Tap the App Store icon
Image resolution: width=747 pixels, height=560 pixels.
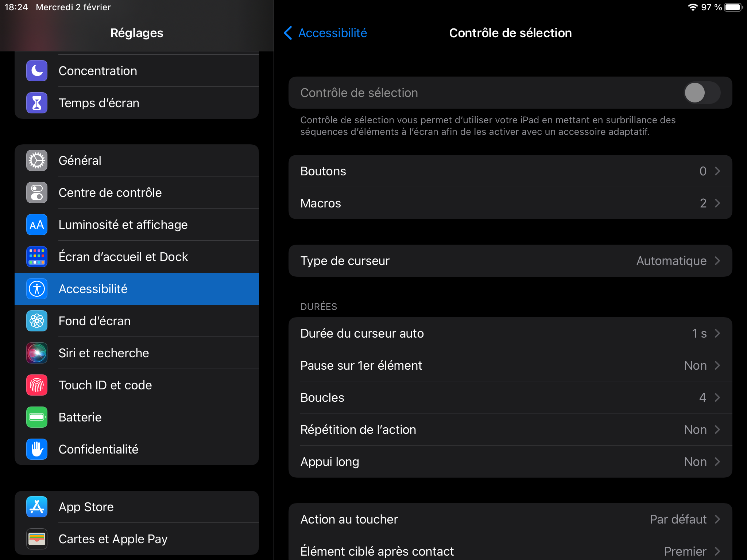(37, 507)
